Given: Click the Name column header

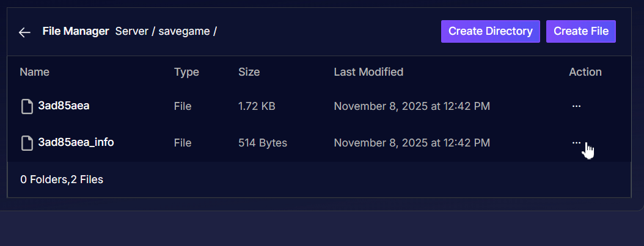Looking at the screenshot, I should click(34, 72).
